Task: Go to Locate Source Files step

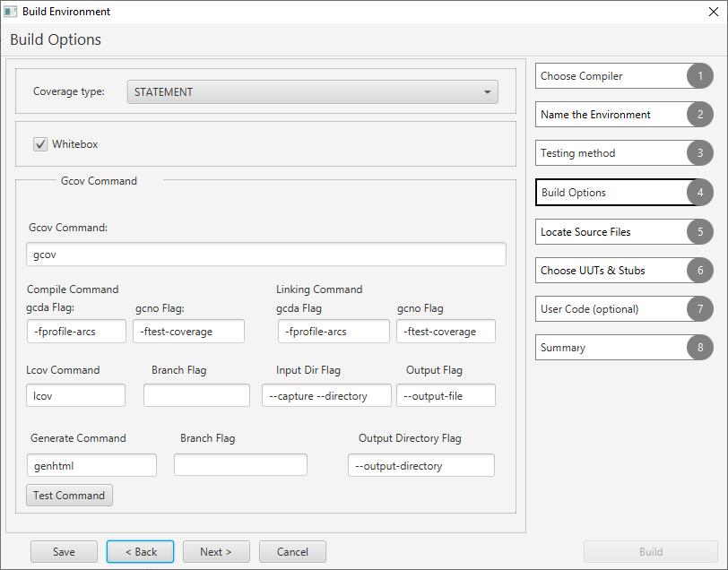Action: [x=623, y=231]
